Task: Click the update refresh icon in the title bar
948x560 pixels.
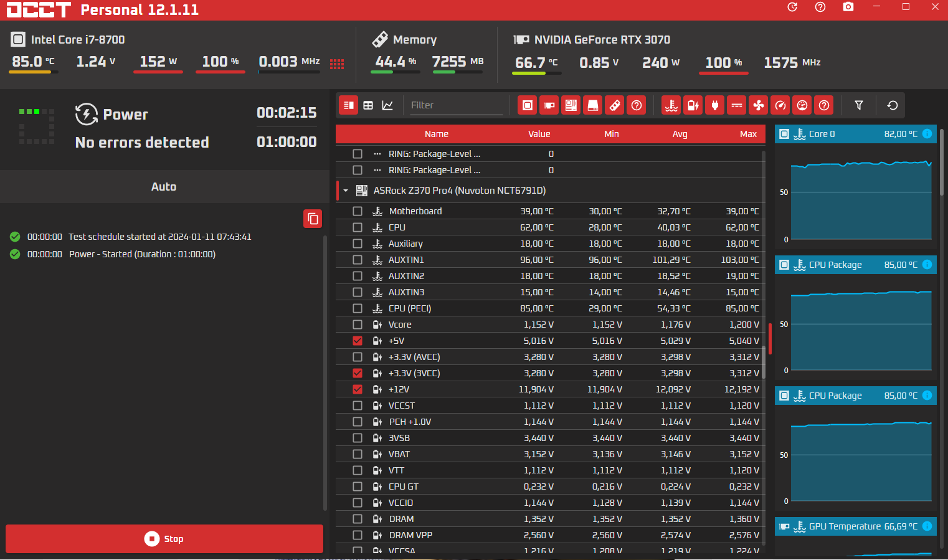Action: click(792, 7)
